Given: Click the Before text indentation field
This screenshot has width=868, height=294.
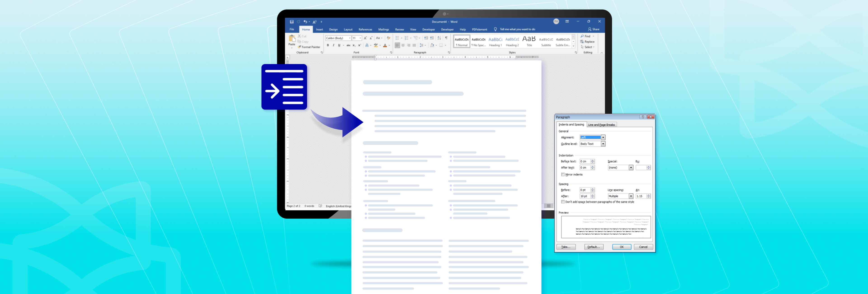Looking at the screenshot, I should coord(585,161).
